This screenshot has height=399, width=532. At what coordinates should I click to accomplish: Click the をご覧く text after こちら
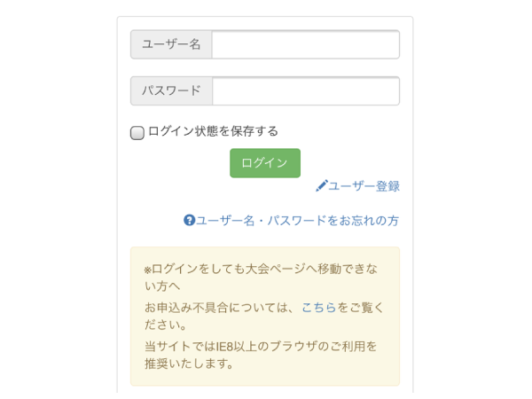(x=360, y=308)
